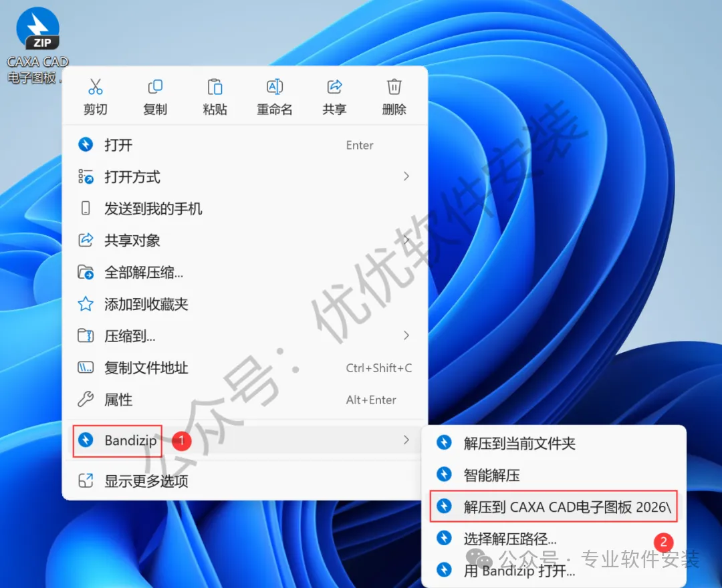Click Bandizip icon beside 智能解压

pos(444,474)
